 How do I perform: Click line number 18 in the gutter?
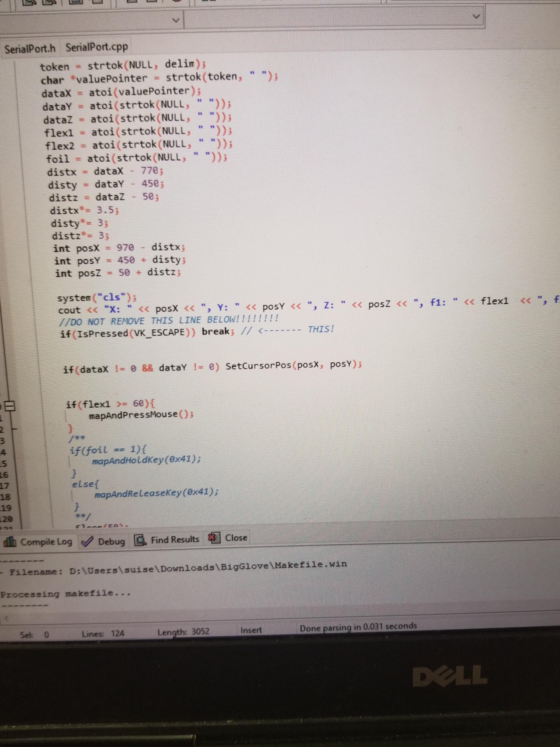5,497
